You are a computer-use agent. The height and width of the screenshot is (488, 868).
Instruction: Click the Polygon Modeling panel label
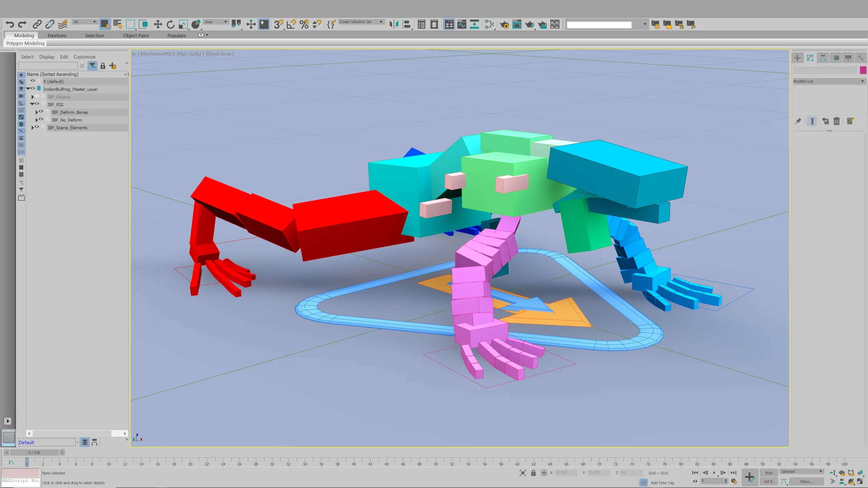coord(25,43)
